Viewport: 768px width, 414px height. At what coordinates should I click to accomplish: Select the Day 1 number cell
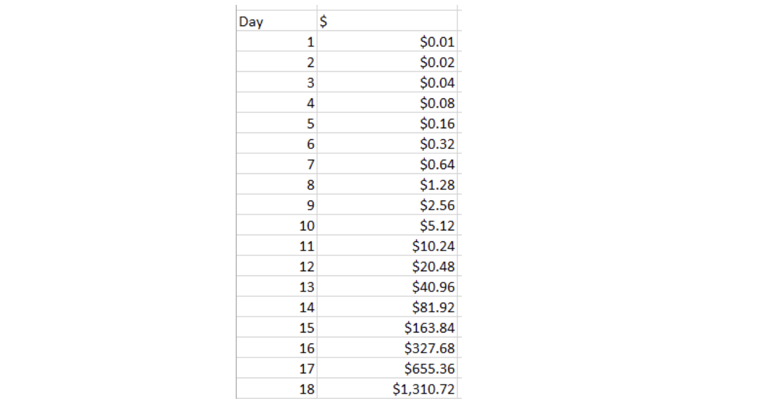click(277, 42)
